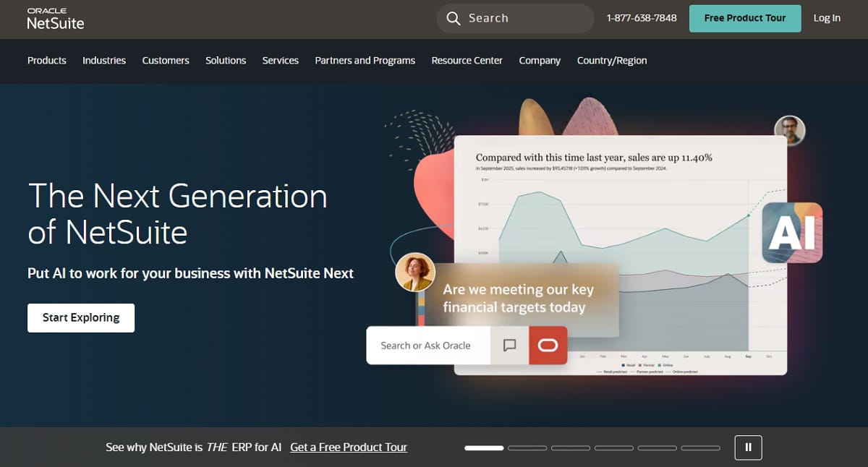Select the fifth carousel slide indicator
Image resolution: width=868 pixels, height=467 pixels.
[658, 448]
